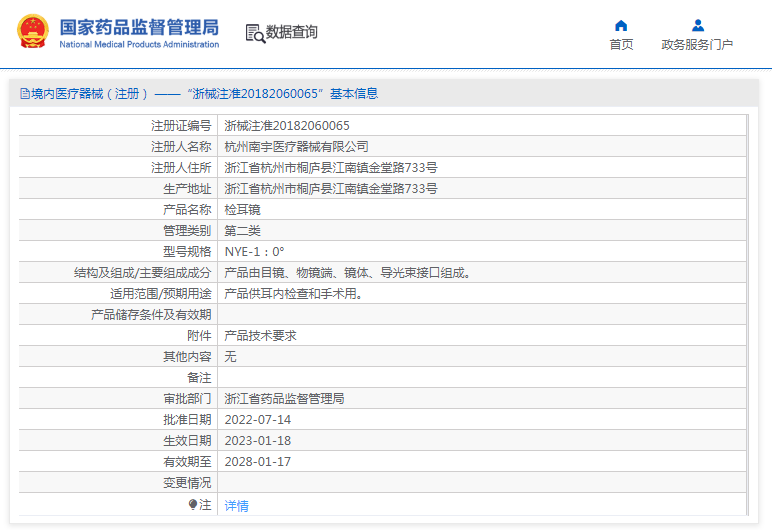Image resolution: width=772 pixels, height=530 pixels.
Task: Select 杭州南宇医疗器械有限公司 value
Action: point(296,147)
